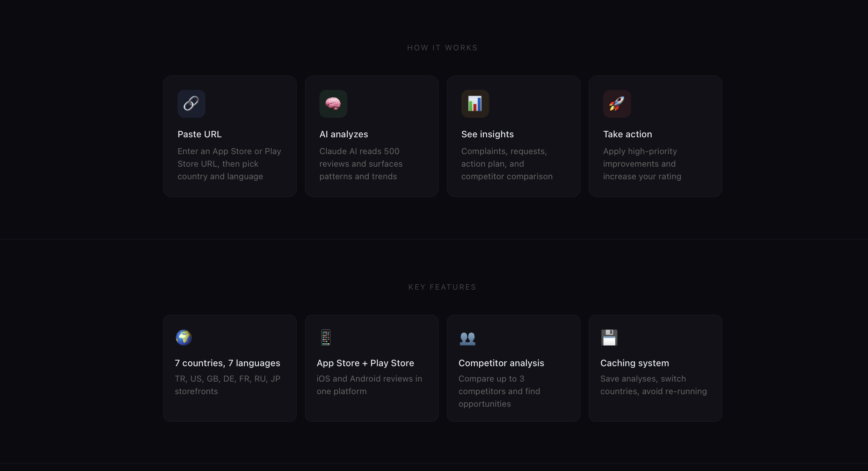Click the text 'Compare up to 3'
This screenshot has width=868, height=471.
tap(491, 379)
